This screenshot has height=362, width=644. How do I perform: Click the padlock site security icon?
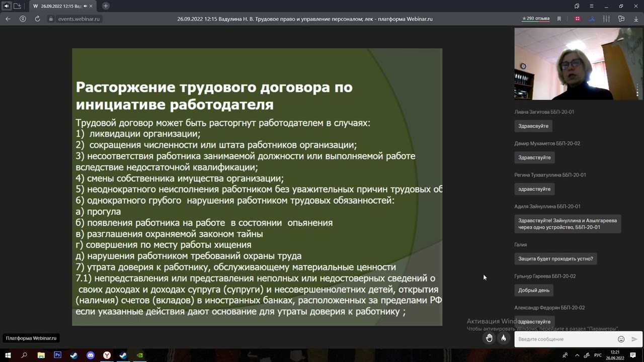point(51,19)
